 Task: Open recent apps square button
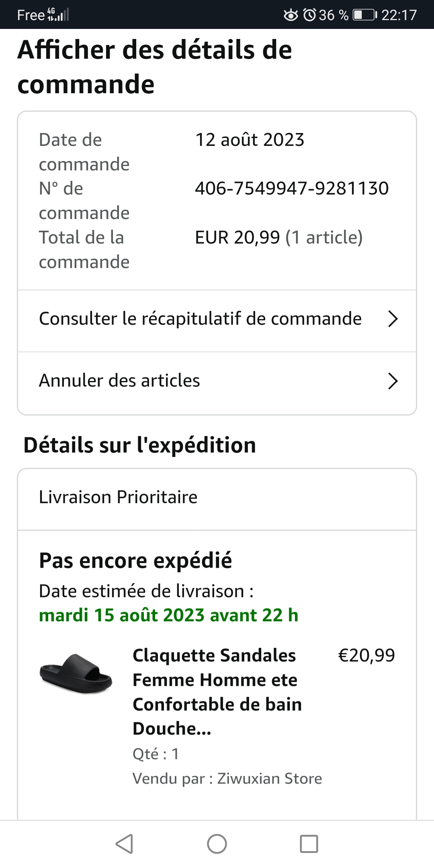pos(309,843)
